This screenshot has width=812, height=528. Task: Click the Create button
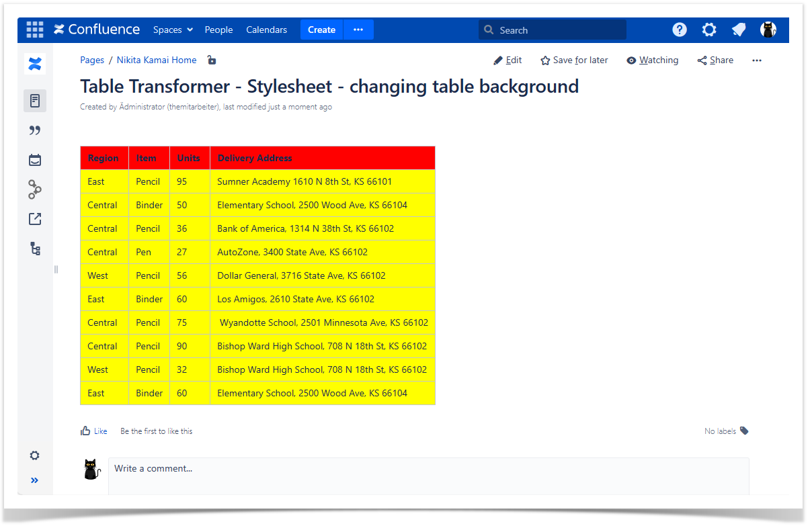(x=321, y=30)
